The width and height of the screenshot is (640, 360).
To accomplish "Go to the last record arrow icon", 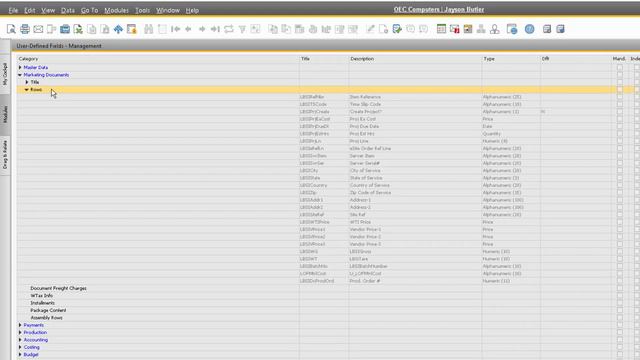I will [215, 29].
